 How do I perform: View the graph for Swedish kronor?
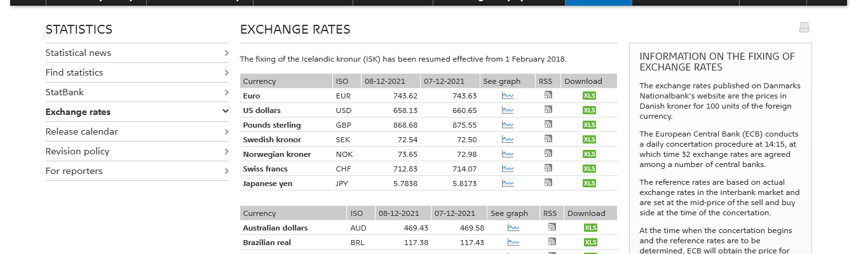[507, 140]
